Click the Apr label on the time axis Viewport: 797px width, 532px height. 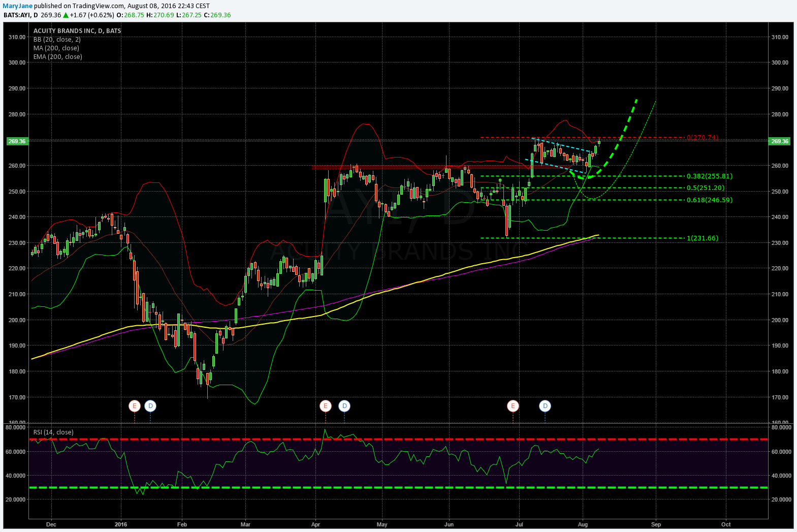(x=315, y=524)
